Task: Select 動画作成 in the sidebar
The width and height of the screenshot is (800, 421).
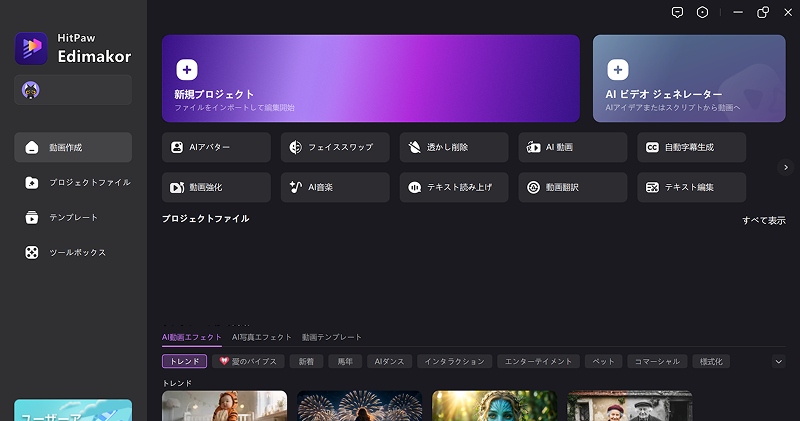Action: 73,147
